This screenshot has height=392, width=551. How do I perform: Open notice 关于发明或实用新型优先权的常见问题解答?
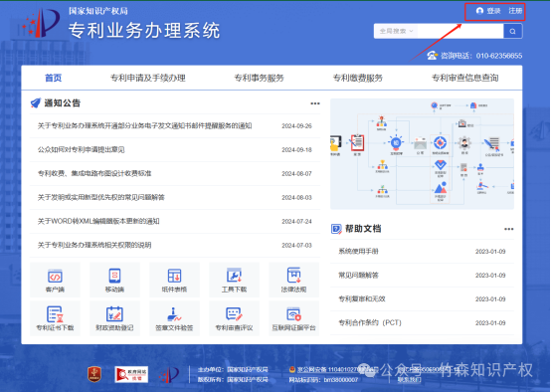coord(101,197)
